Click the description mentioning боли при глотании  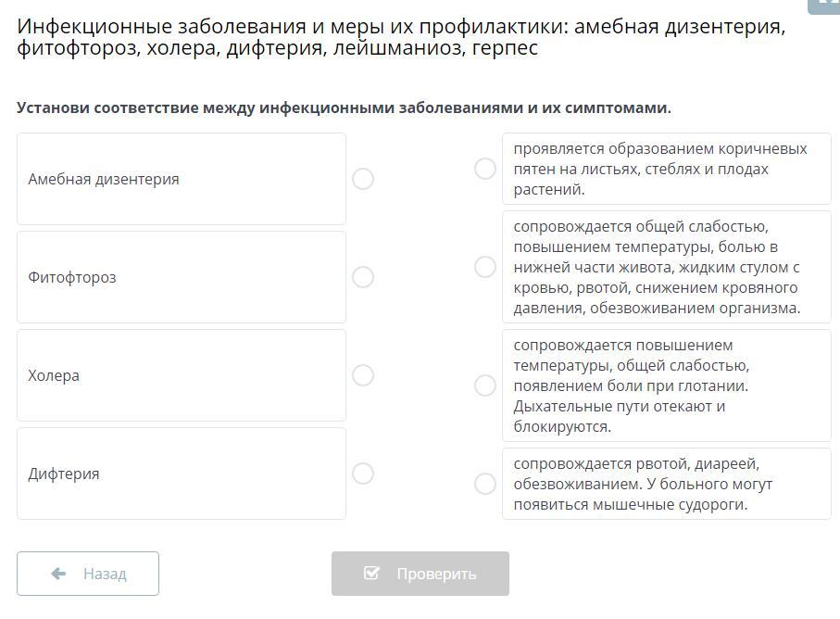pyautogui.click(x=666, y=385)
